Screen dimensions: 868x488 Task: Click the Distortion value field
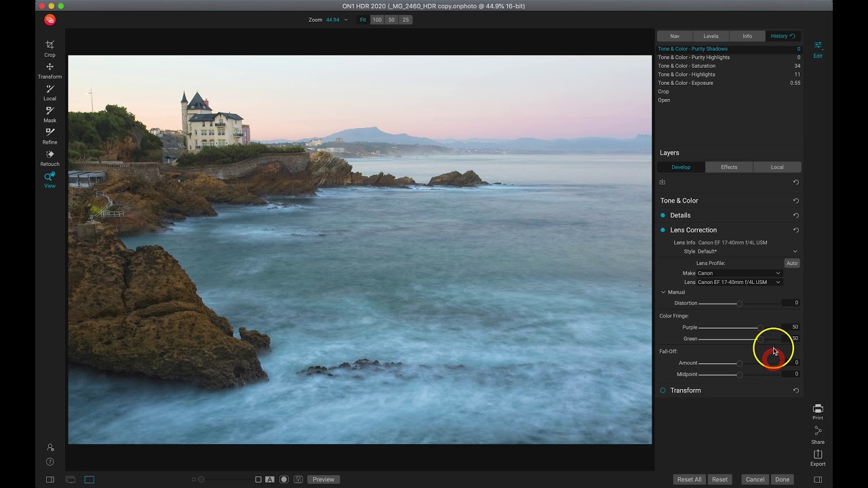click(x=791, y=303)
